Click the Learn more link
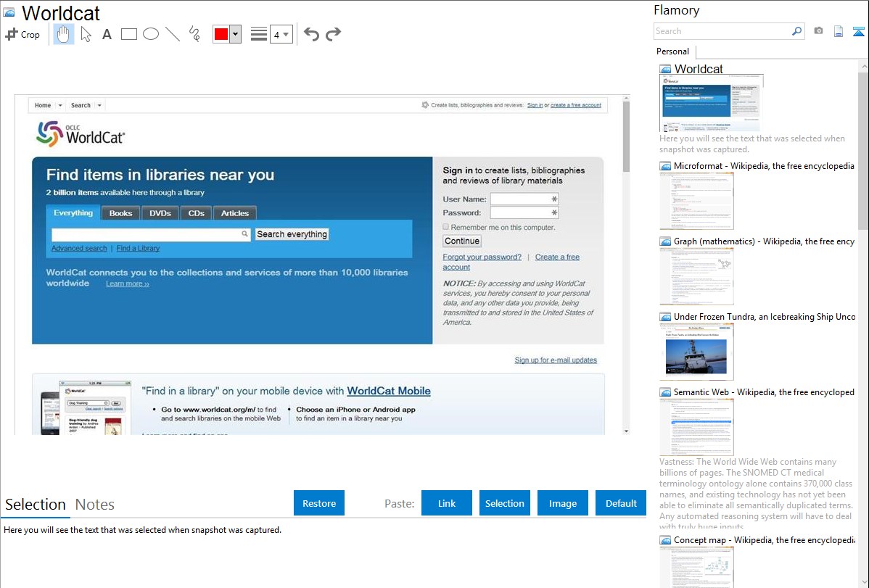The width and height of the screenshot is (869, 588). (128, 283)
